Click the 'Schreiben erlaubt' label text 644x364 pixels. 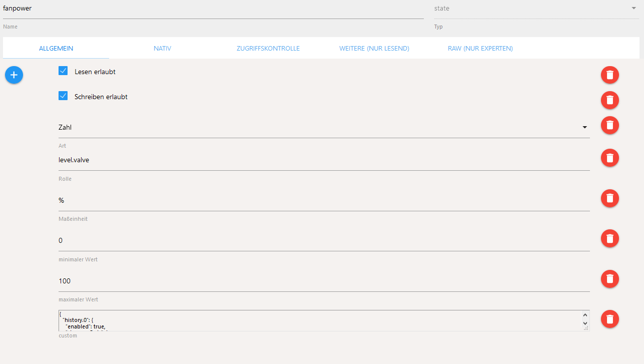pos(101,97)
